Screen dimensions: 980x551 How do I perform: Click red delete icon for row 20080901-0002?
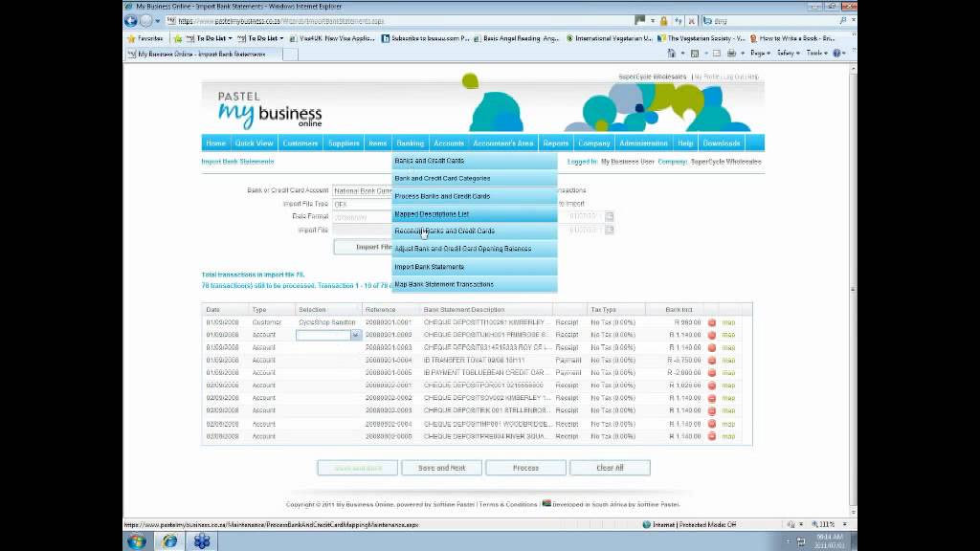tap(711, 335)
